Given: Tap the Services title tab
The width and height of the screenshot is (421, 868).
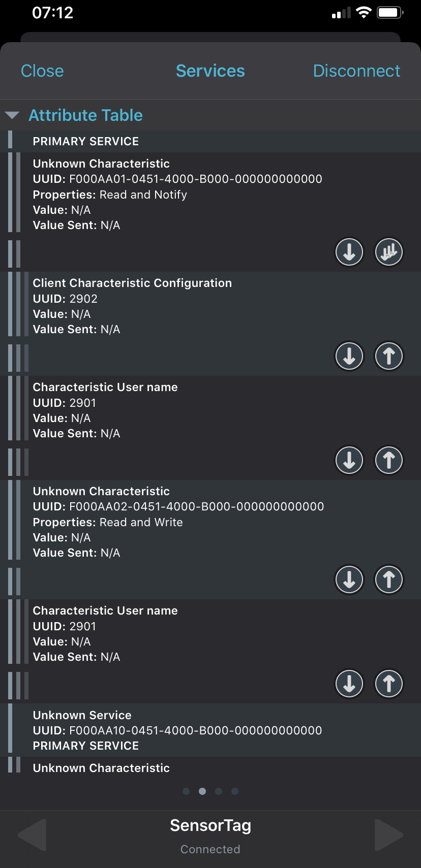Looking at the screenshot, I should (210, 71).
